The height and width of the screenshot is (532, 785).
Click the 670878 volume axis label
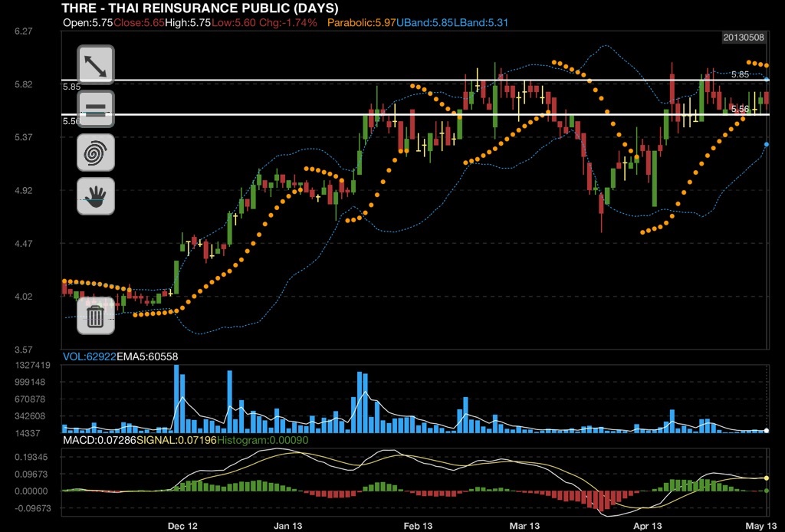31,399
